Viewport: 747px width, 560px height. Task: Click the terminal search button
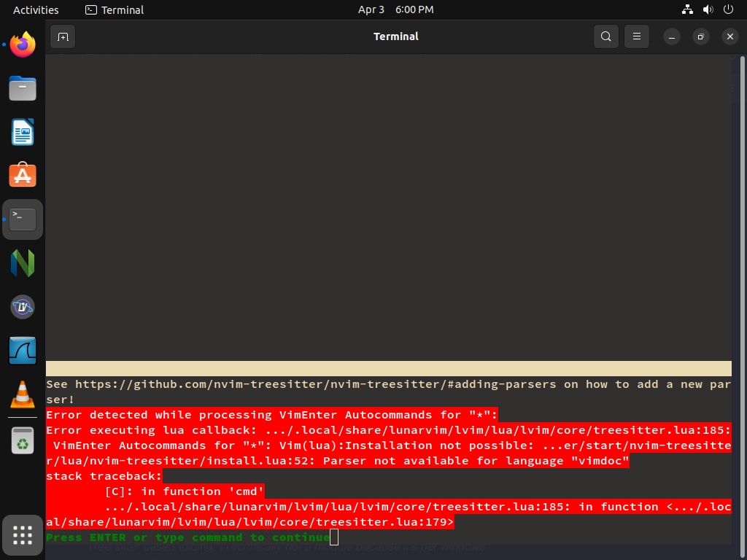pyautogui.click(x=606, y=36)
